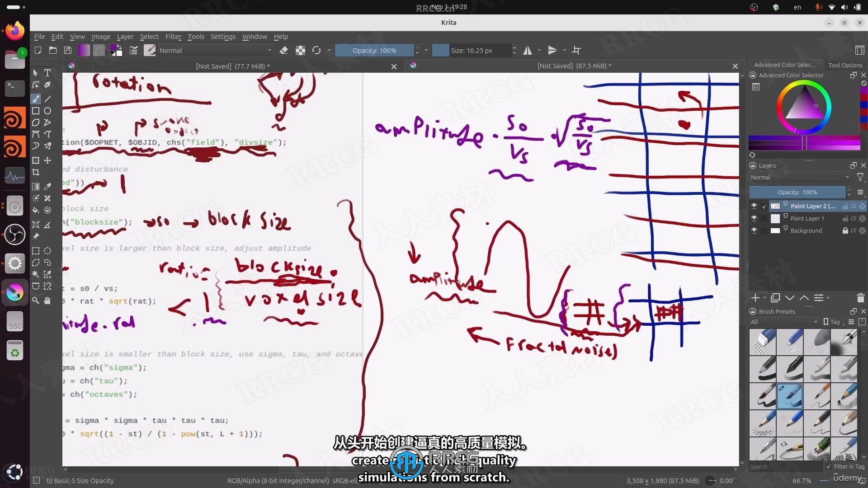This screenshot has height=488, width=868.
Task: Open the Layer menu
Action: pos(125,37)
